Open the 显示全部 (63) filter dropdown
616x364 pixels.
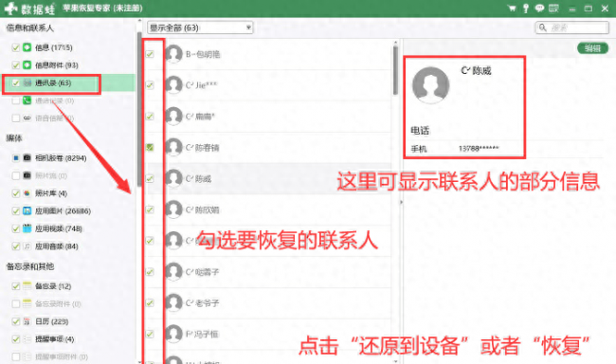pyautogui.click(x=200, y=27)
